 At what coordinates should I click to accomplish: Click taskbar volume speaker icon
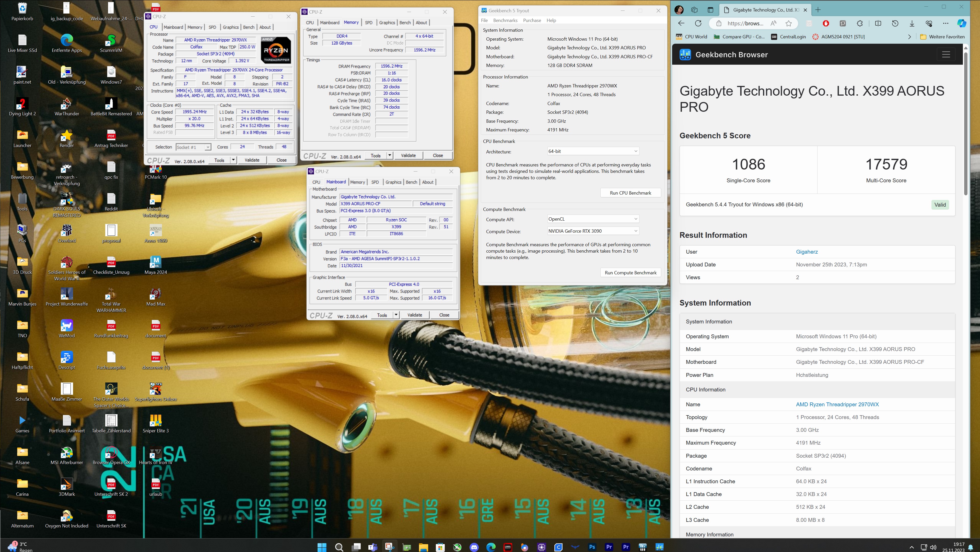point(933,547)
